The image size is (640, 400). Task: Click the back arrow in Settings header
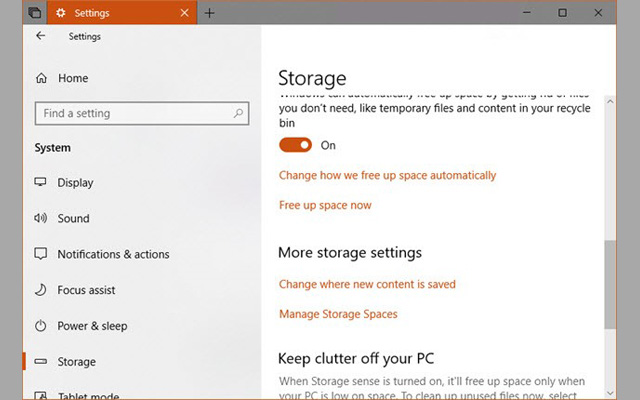pos(40,36)
